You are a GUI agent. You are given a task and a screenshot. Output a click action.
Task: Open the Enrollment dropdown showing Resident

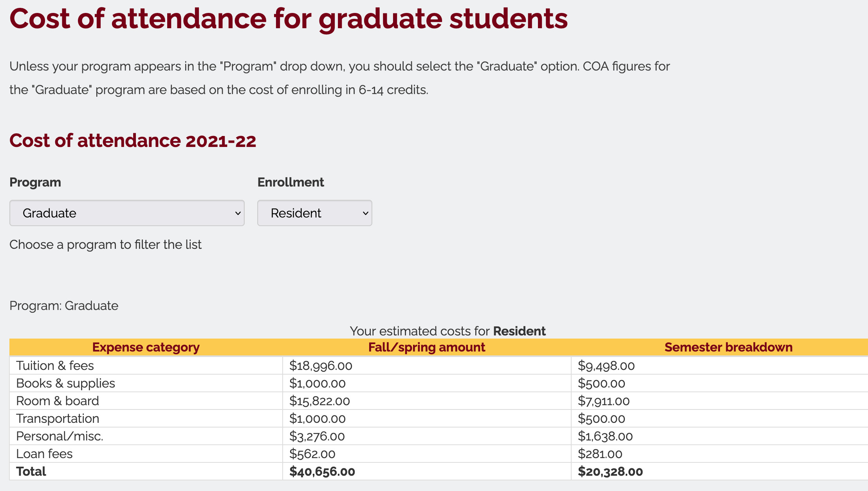point(314,213)
